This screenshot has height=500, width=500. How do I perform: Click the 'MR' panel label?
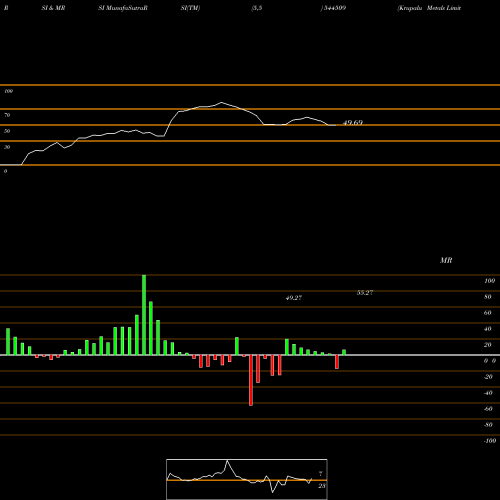[x=446, y=260]
